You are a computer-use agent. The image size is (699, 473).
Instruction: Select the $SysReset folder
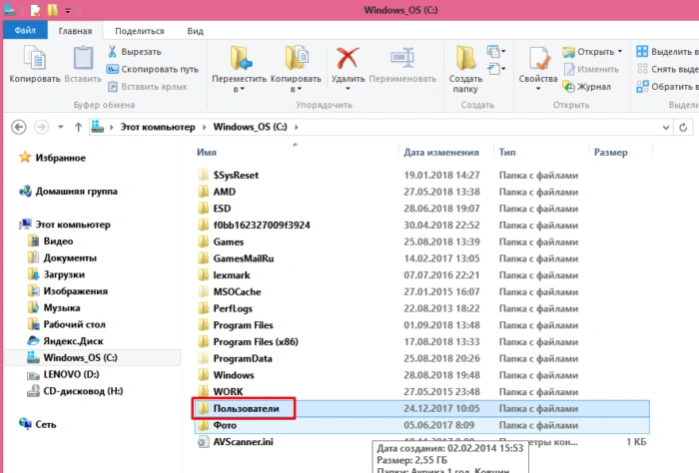[x=422, y=175]
